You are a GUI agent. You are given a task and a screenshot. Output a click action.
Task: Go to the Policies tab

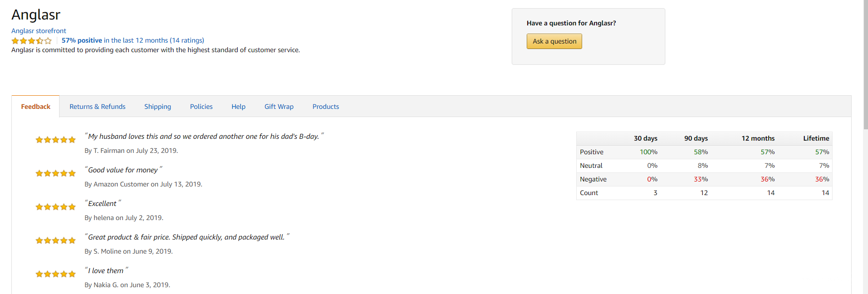click(201, 107)
